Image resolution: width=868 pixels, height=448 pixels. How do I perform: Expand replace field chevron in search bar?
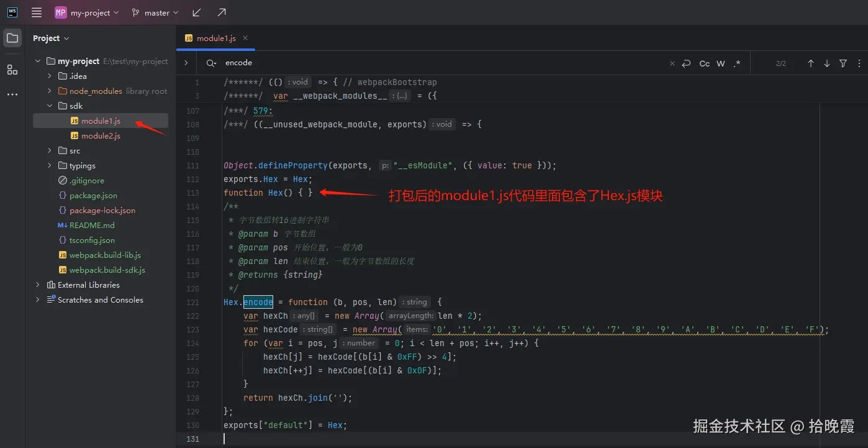[x=186, y=63]
